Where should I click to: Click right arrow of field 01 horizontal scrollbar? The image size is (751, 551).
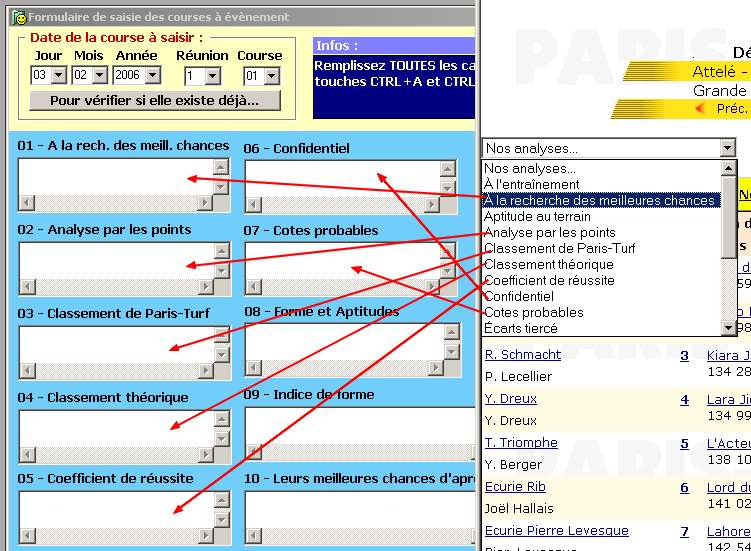tap(205, 203)
